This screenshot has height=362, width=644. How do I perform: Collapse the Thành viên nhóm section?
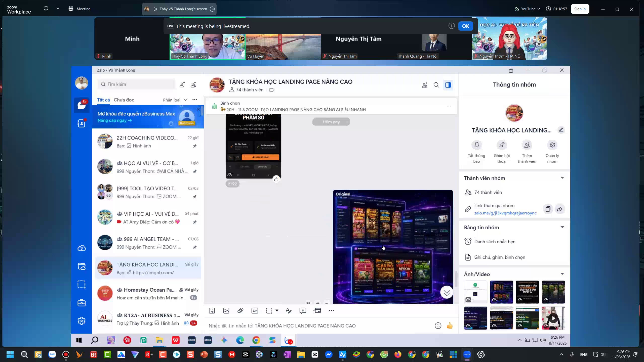coord(562,178)
